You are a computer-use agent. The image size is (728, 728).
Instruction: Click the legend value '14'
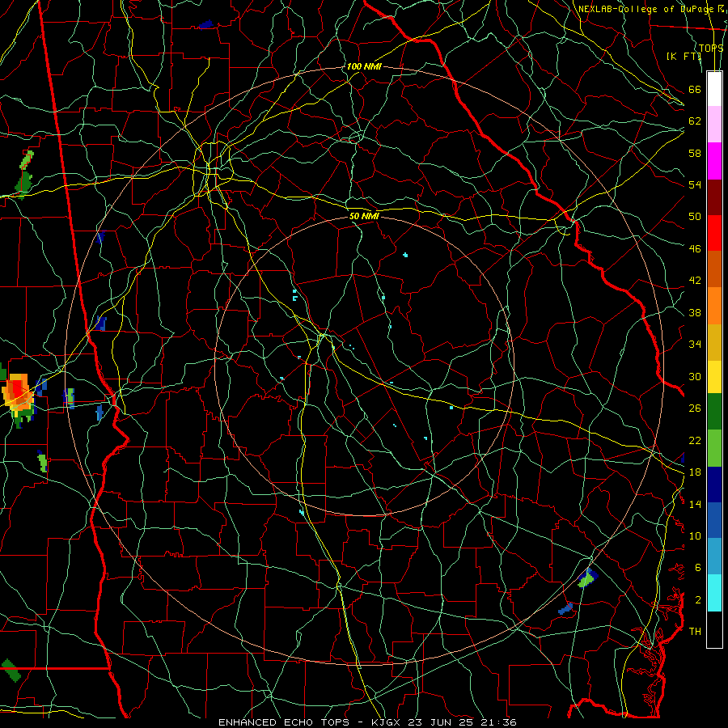coord(695,504)
